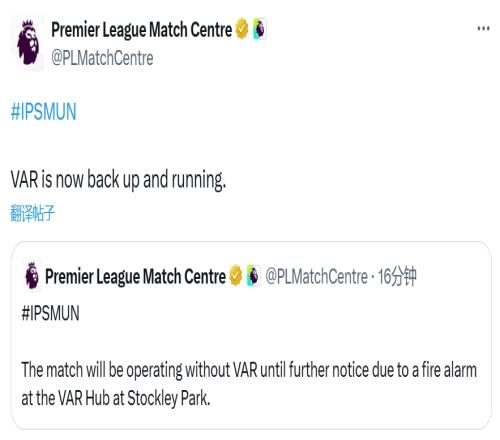Click the 翻译帖子 translate post link
500x440 pixels.
[x=32, y=213]
